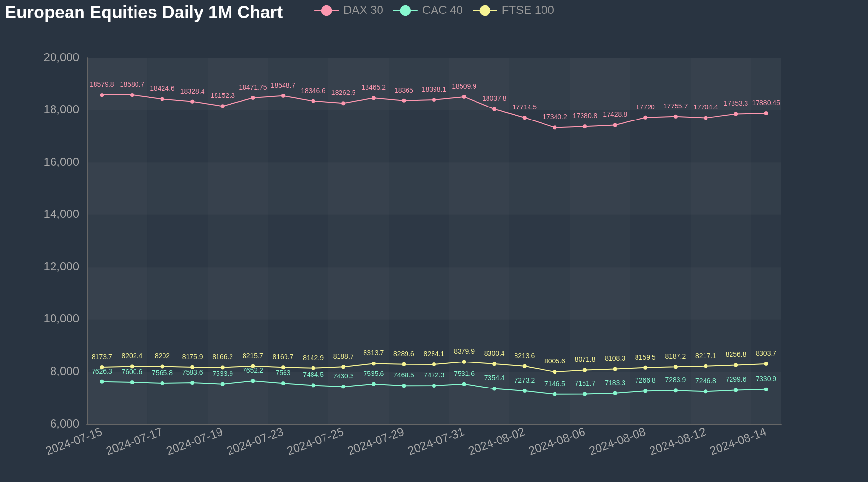The image size is (868, 482).
Task: Click the green CAC 40 legend marker
Action: click(406, 11)
